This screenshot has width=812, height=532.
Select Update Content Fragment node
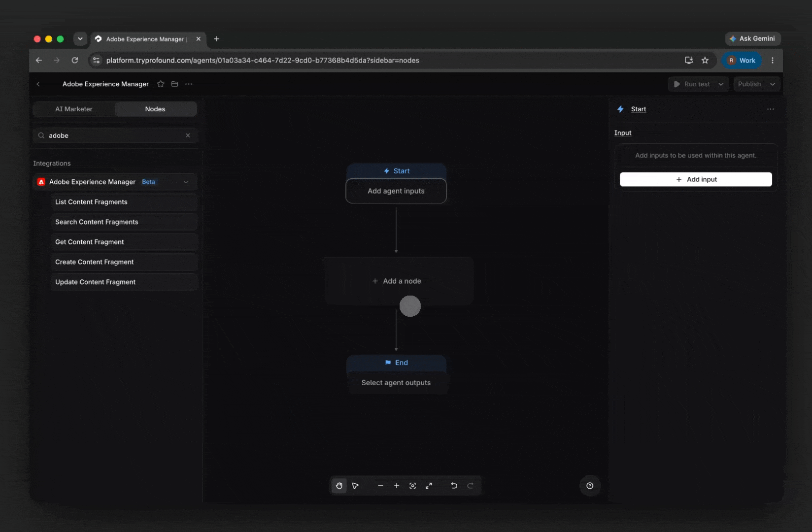point(124,282)
